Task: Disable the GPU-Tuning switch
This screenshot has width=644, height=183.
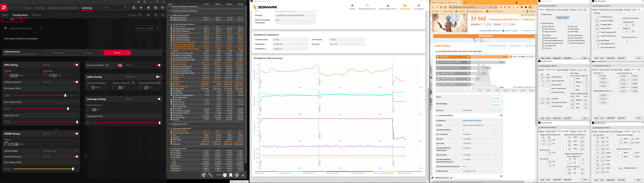Action: coord(76,65)
